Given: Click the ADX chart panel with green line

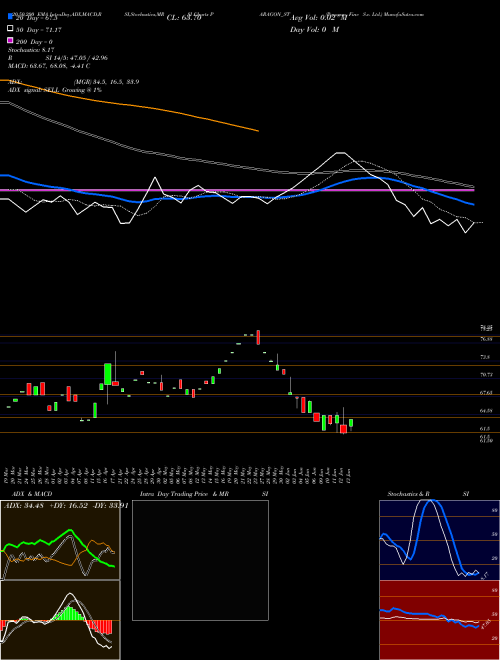Looking at the screenshot, I should pos(60,540).
